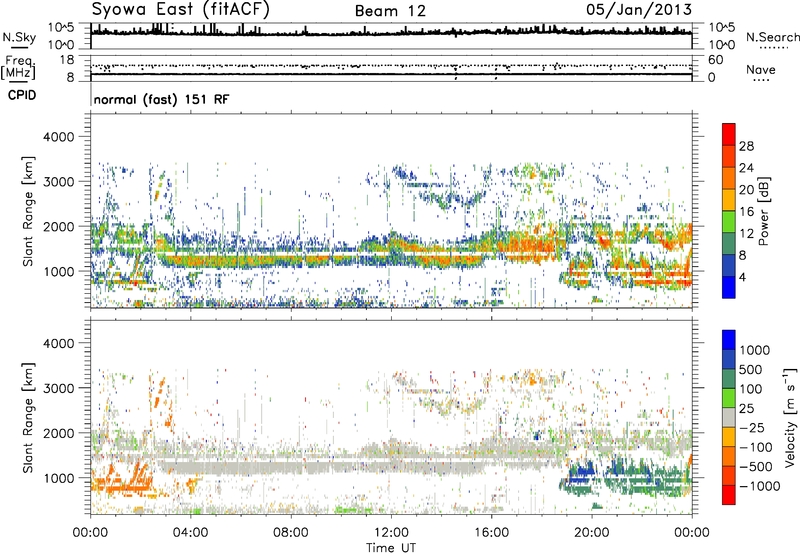Click the Time UT axis label
The height and width of the screenshot is (554, 800).
pos(391,548)
